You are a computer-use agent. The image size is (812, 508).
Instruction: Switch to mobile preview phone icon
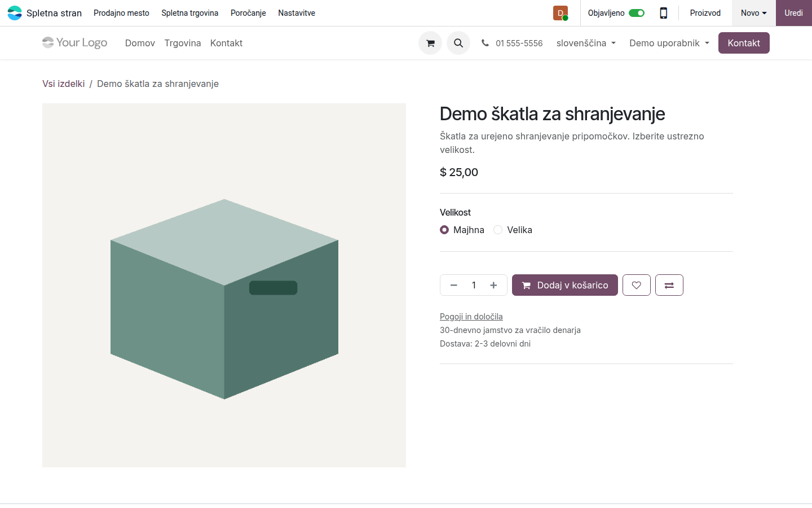664,13
